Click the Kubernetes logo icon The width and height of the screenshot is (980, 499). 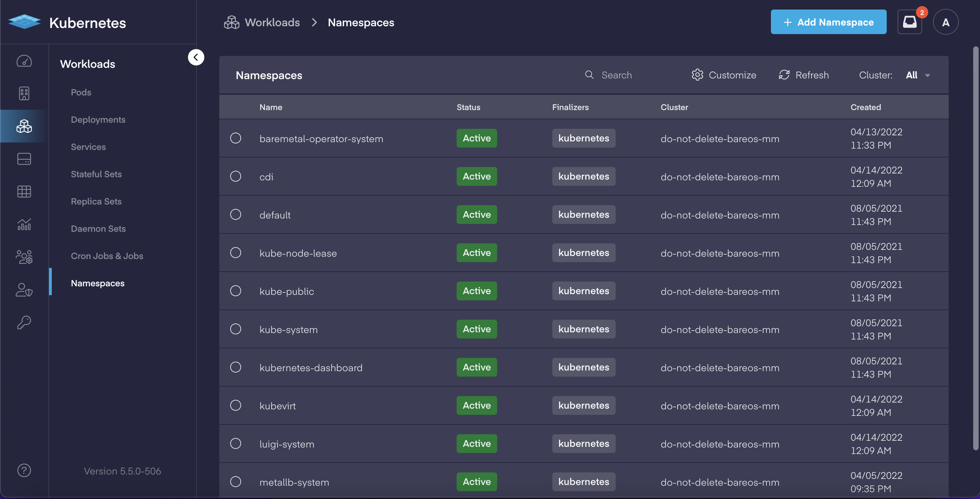25,22
